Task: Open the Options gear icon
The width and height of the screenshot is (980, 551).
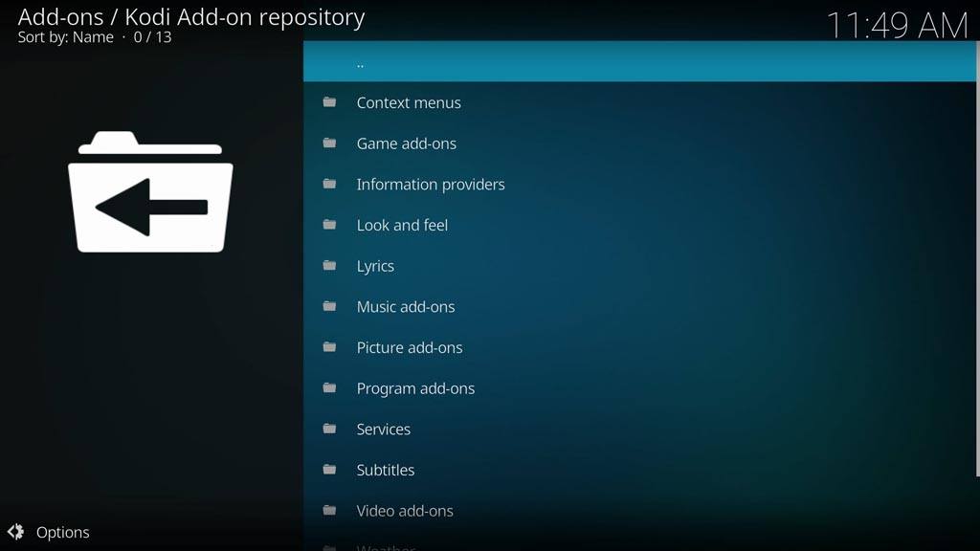Action: click(15, 532)
